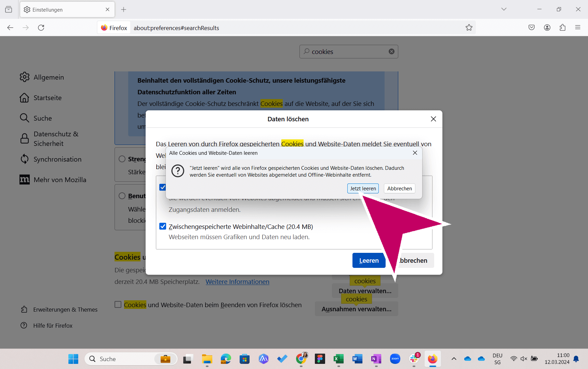Select the Einstellungen tab
Viewport: 588px width, 369px height.
pos(67,10)
